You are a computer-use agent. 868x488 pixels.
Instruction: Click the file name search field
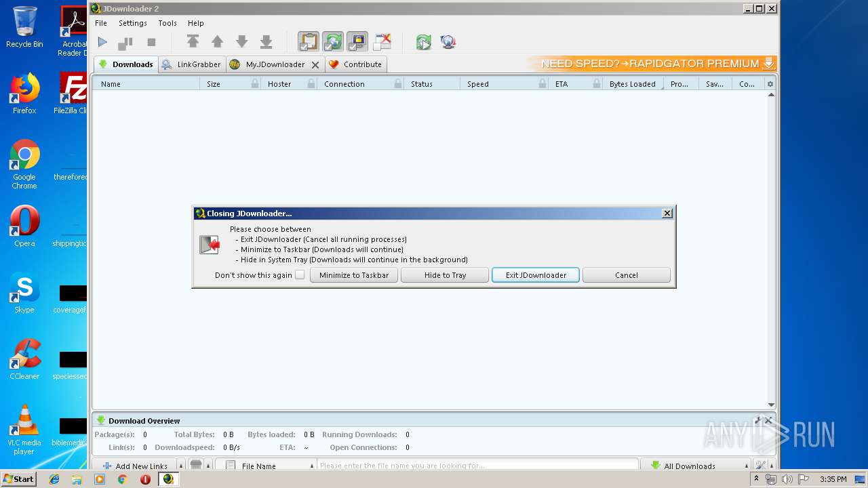coord(478,466)
